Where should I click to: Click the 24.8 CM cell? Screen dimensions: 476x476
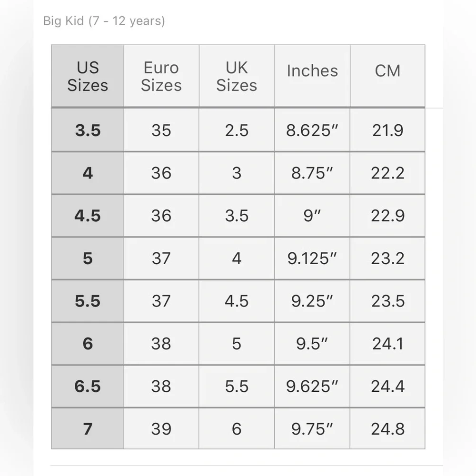click(387, 428)
